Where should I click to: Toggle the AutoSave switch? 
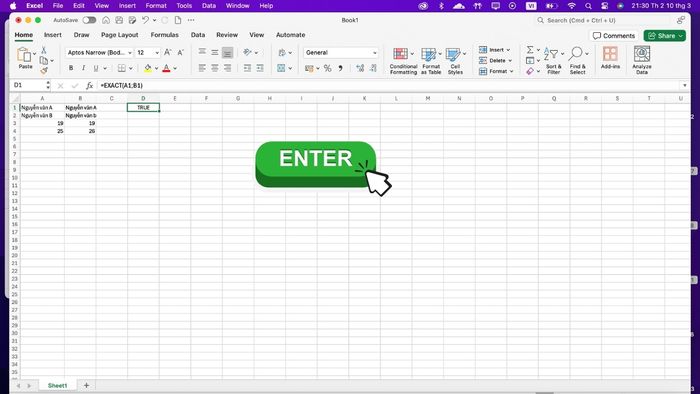click(89, 20)
